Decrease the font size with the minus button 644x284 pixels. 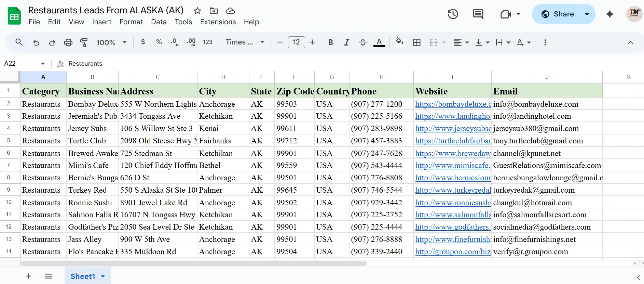(280, 42)
